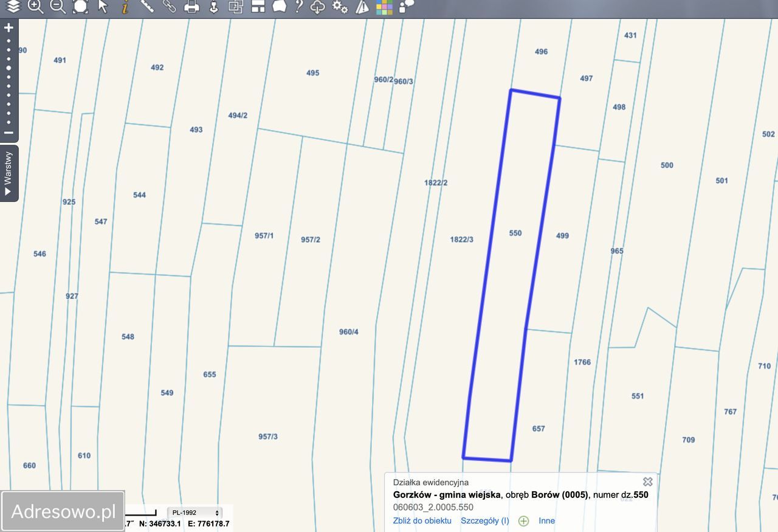Zoom in with the plus button

pyautogui.click(x=9, y=28)
